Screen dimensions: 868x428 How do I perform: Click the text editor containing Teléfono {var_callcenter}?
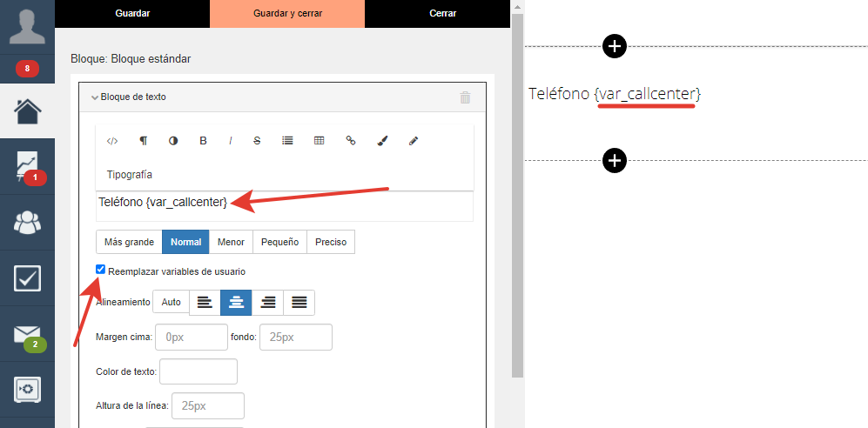click(x=285, y=206)
